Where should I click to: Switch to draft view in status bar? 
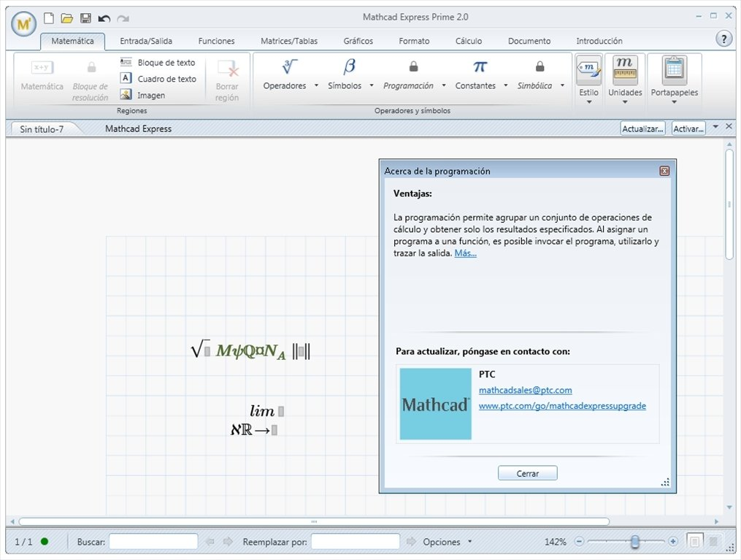click(x=713, y=542)
